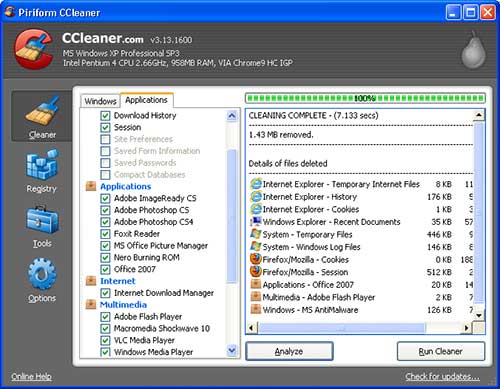Image resolution: width=500 pixels, height=389 pixels.
Task: Click the Analyze button
Action: pos(289,351)
